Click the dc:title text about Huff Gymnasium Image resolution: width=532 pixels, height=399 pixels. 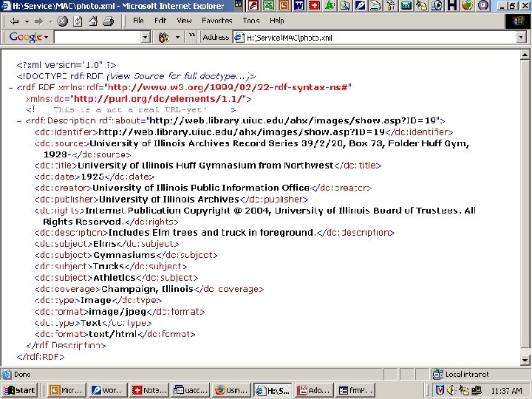tap(205, 166)
